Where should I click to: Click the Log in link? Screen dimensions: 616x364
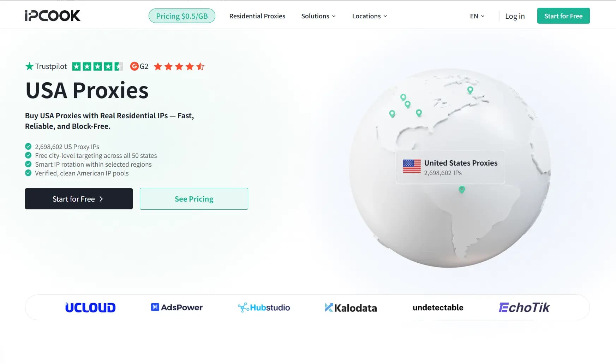coord(515,16)
